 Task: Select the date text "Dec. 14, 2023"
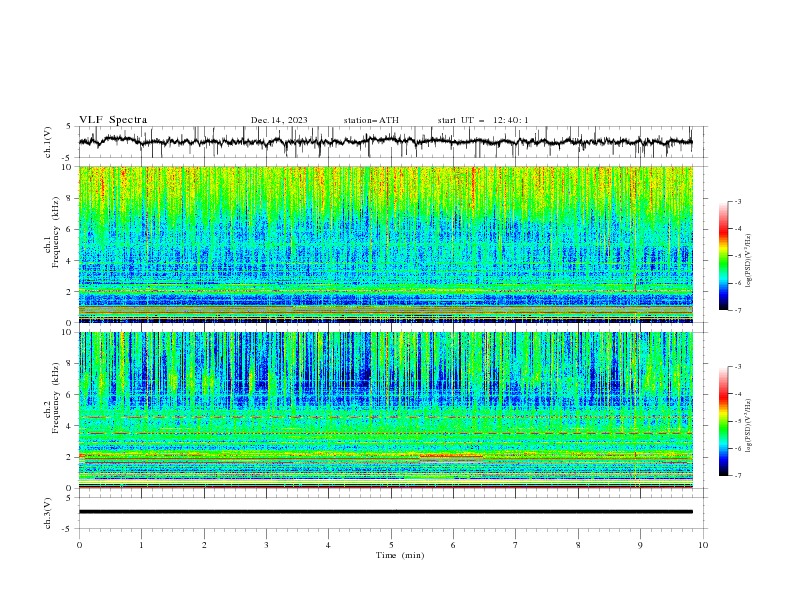point(279,120)
